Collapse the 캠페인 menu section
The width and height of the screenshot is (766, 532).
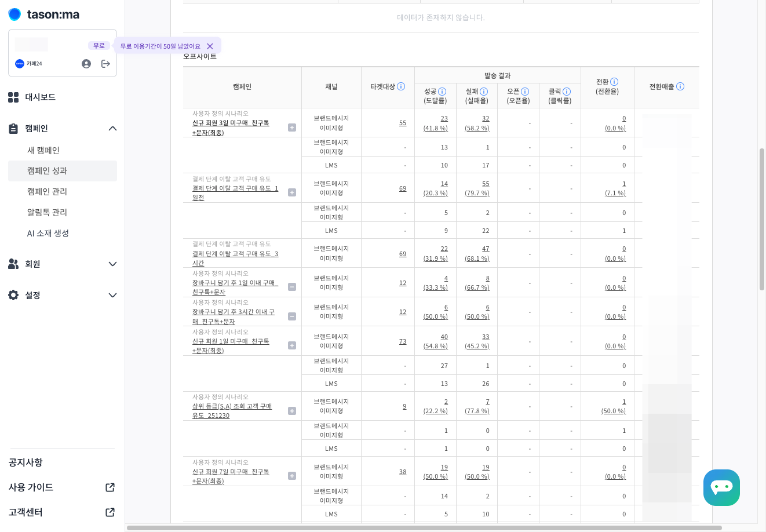coord(113,129)
